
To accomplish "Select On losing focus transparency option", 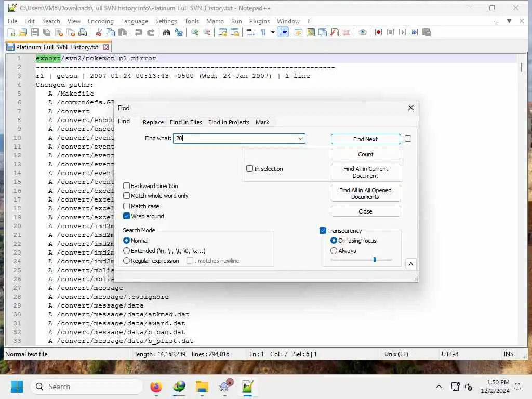I will coord(334,240).
